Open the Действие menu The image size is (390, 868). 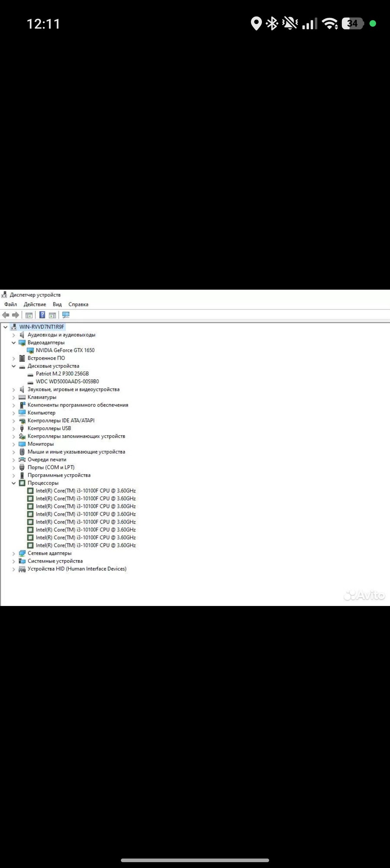pos(35,304)
